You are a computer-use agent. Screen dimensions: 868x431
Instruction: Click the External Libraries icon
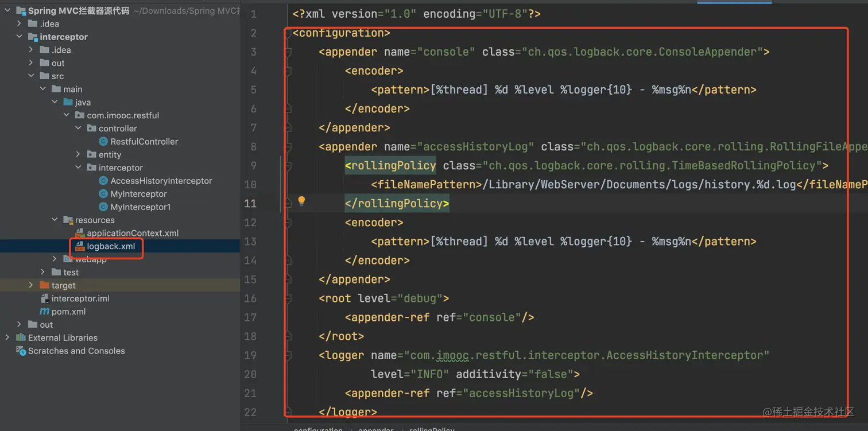(x=21, y=337)
